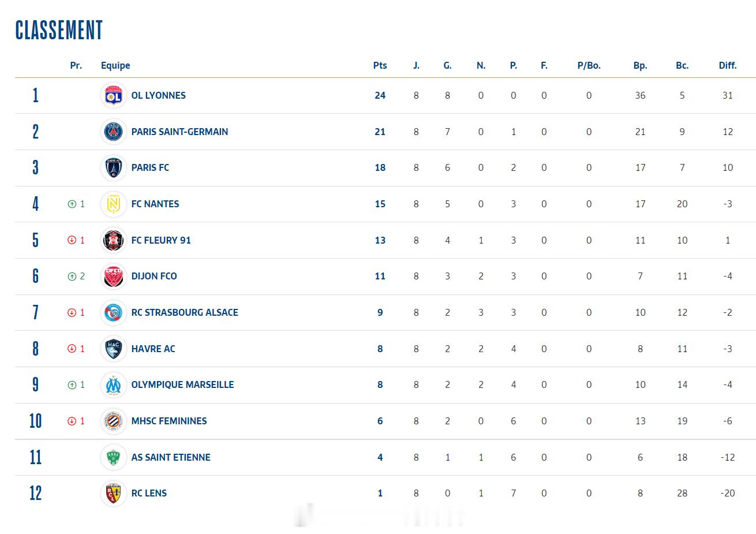Click the red down arrow beside MHSC Feminines
Image resolution: width=756 pixels, height=534 pixels.
[x=72, y=421]
